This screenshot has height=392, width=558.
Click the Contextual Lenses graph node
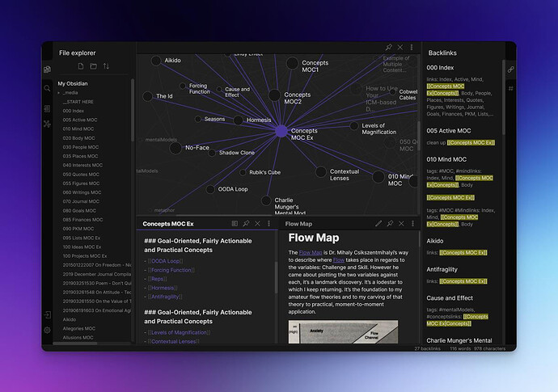click(x=320, y=172)
